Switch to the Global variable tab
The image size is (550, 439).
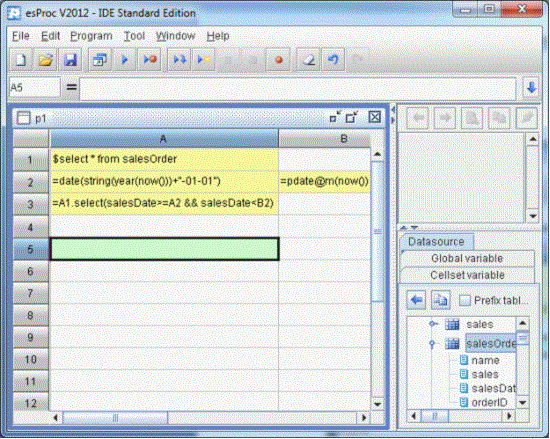(467, 258)
